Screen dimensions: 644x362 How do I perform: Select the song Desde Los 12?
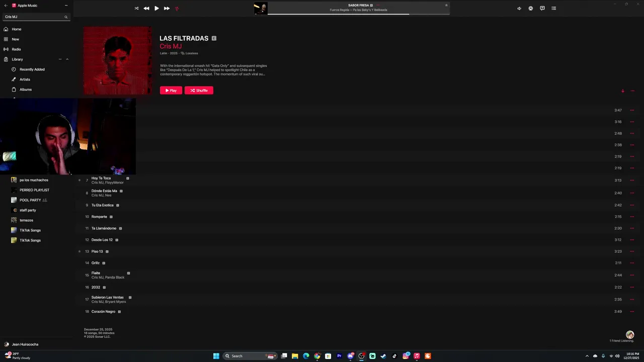(x=102, y=240)
